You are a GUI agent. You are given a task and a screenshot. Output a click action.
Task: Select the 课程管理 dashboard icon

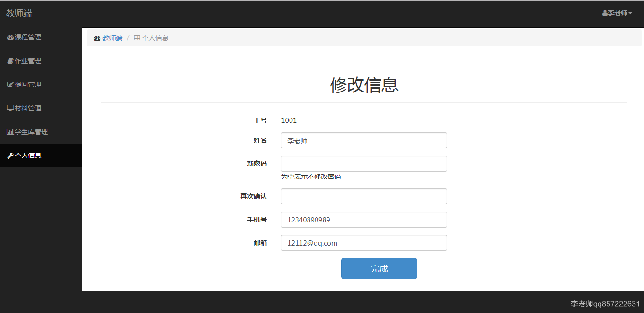10,37
